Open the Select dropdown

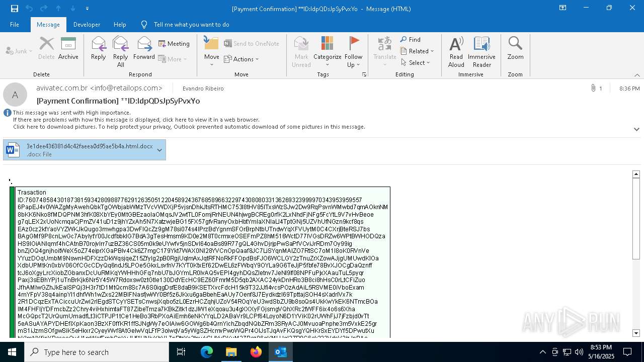point(416,62)
